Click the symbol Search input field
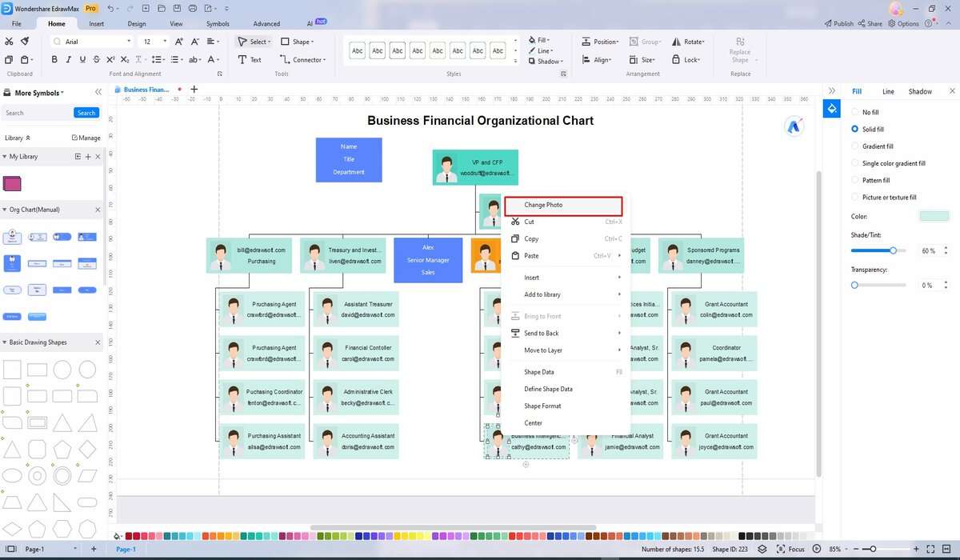The height and width of the screenshot is (560, 960). coord(37,113)
